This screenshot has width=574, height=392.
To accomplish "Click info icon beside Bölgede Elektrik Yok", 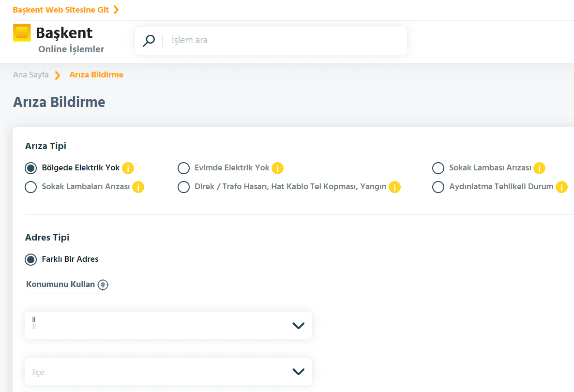I will coord(128,168).
